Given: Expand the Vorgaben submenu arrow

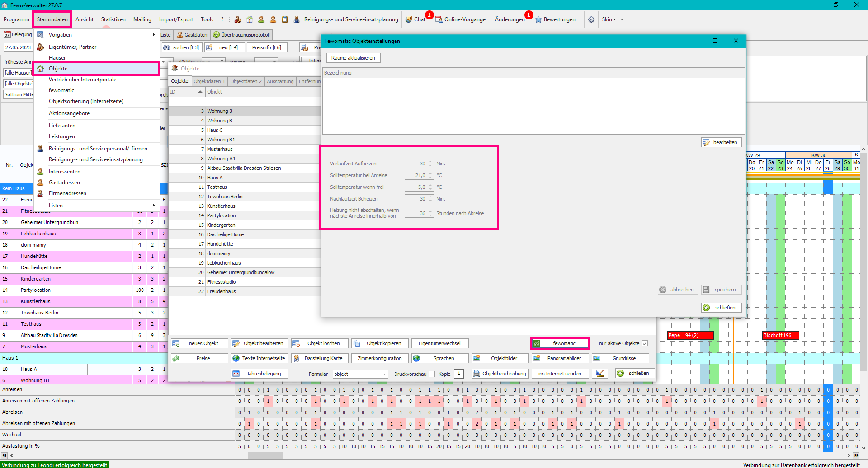Looking at the screenshot, I should [154, 35].
